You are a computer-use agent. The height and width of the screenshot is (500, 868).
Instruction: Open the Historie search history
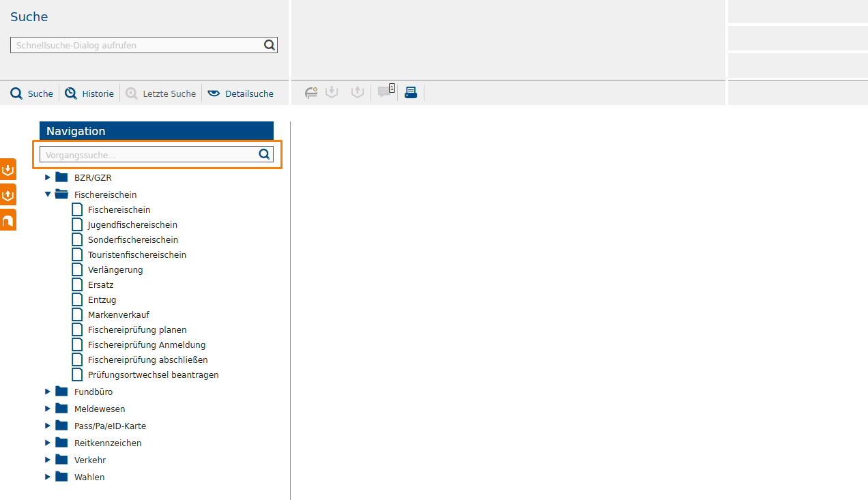pyautogui.click(x=89, y=93)
